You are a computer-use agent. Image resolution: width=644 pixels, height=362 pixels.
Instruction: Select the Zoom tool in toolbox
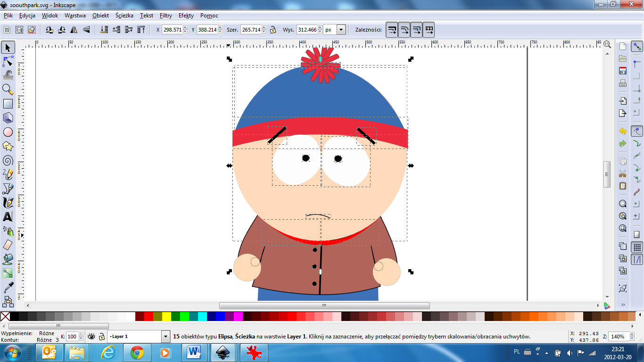pos(8,89)
